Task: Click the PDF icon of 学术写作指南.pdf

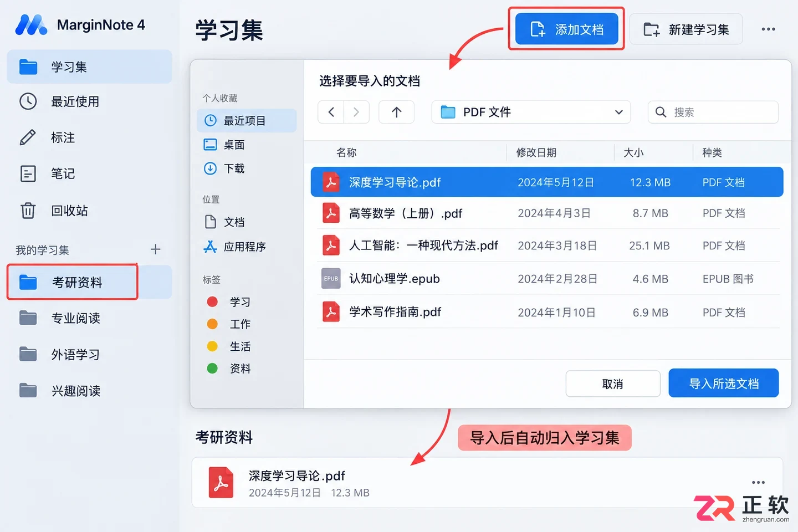Action: [x=331, y=312]
